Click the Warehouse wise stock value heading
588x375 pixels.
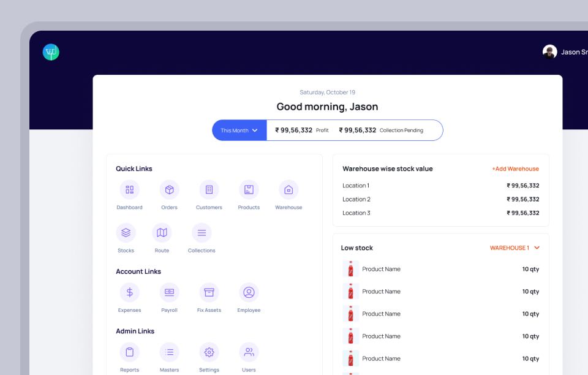(387, 169)
